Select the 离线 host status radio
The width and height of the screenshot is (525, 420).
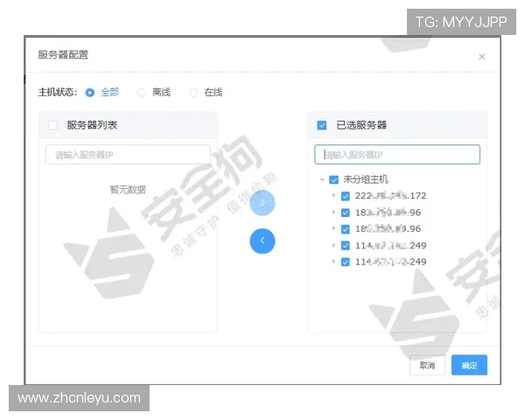point(142,93)
